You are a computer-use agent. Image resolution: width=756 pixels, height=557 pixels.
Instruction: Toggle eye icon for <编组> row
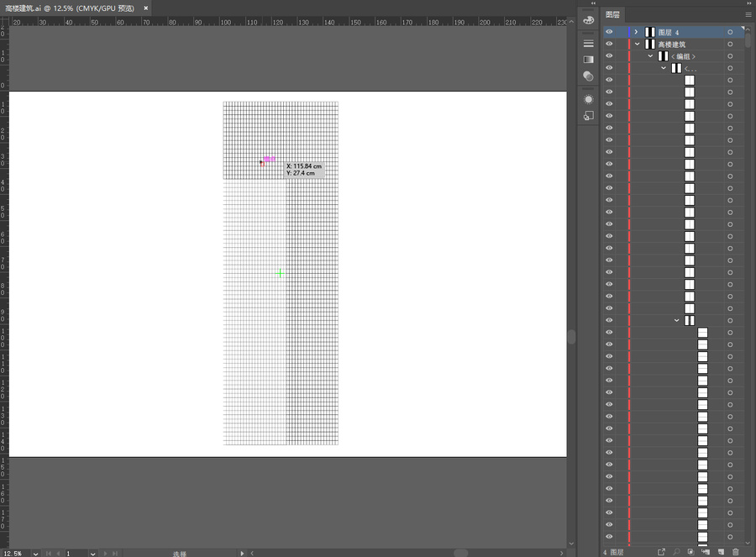pos(610,56)
